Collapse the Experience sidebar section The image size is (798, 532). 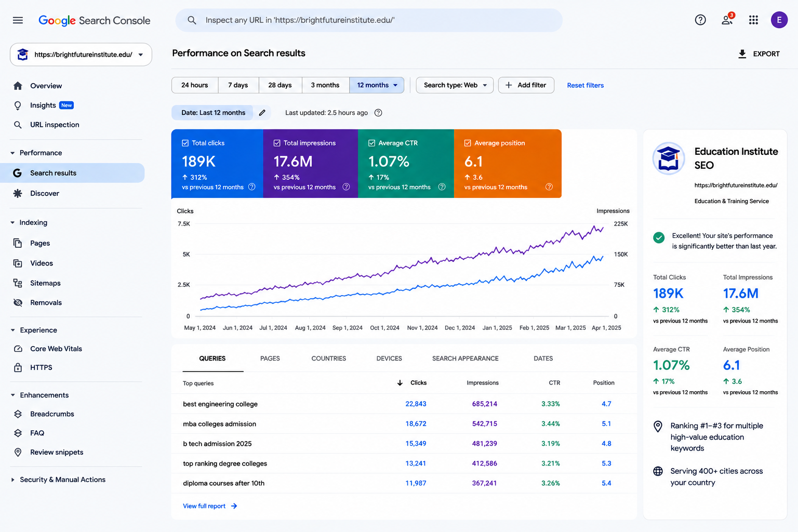coord(12,330)
